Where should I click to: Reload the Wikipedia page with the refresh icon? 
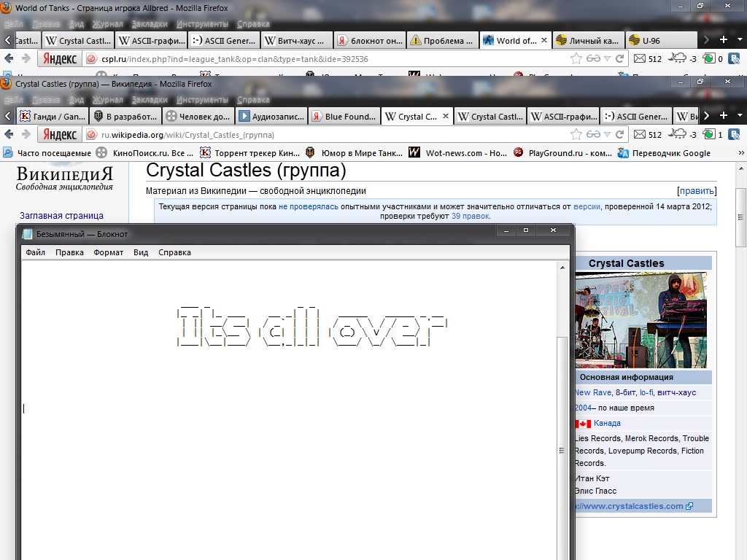[620, 135]
